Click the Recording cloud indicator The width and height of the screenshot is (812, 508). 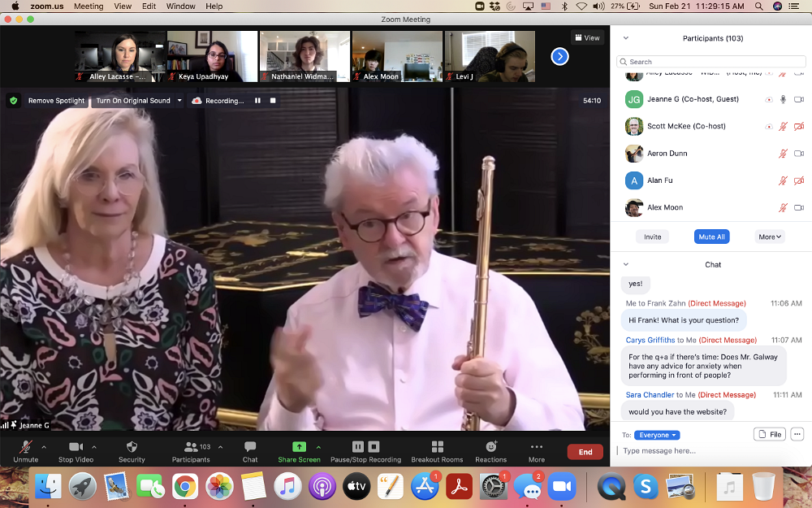[197, 101]
